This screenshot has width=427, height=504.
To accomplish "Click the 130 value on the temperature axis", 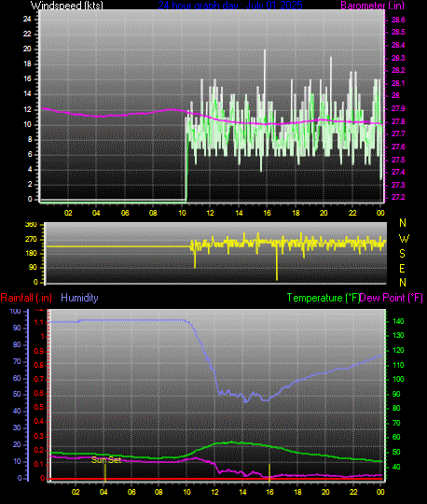I will [398, 336].
